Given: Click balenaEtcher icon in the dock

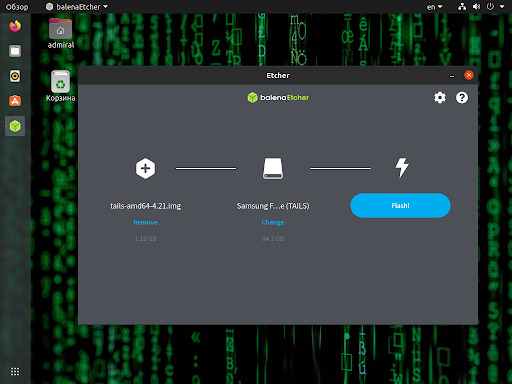Looking at the screenshot, I should [x=15, y=126].
